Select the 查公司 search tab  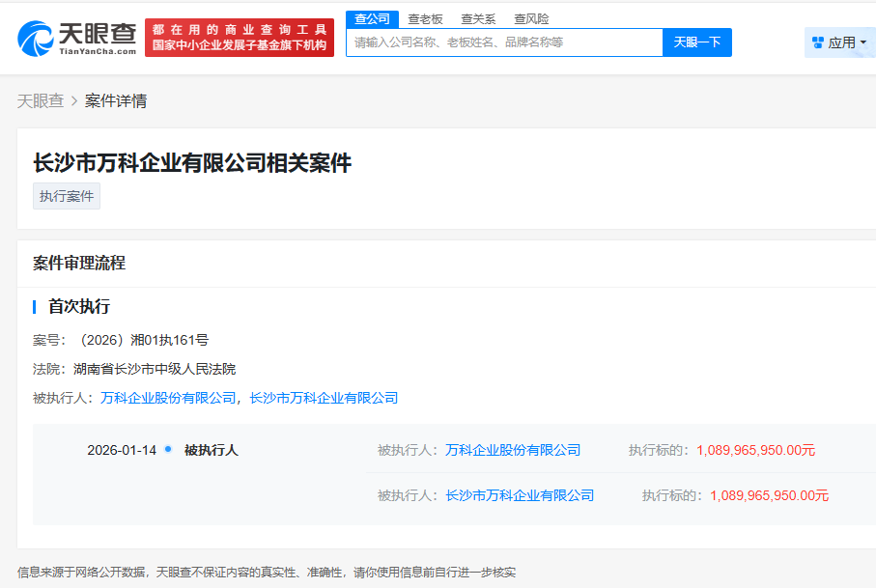pos(372,18)
